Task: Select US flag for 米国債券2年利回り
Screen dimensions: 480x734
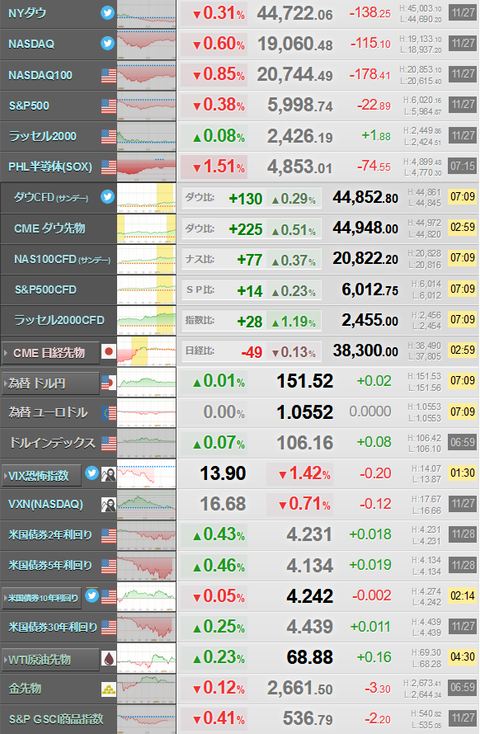Action: [109, 535]
